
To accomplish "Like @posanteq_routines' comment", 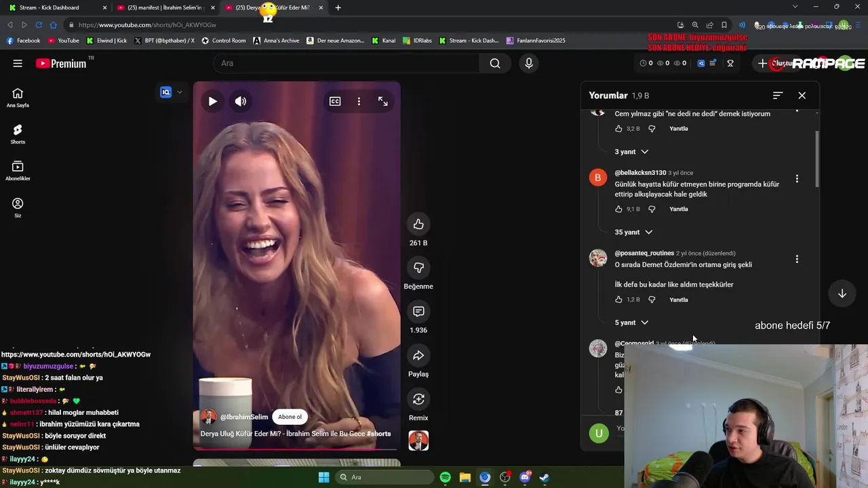I will click(618, 300).
